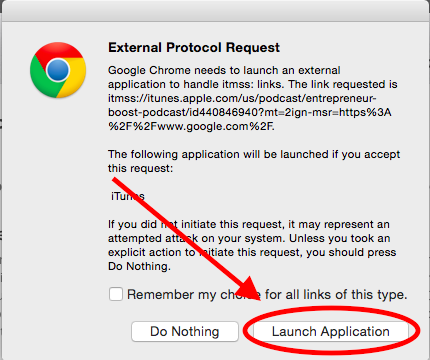Click the boost-podcast/id440846940 URL line
The width and height of the screenshot is (430, 360).
tap(250, 112)
